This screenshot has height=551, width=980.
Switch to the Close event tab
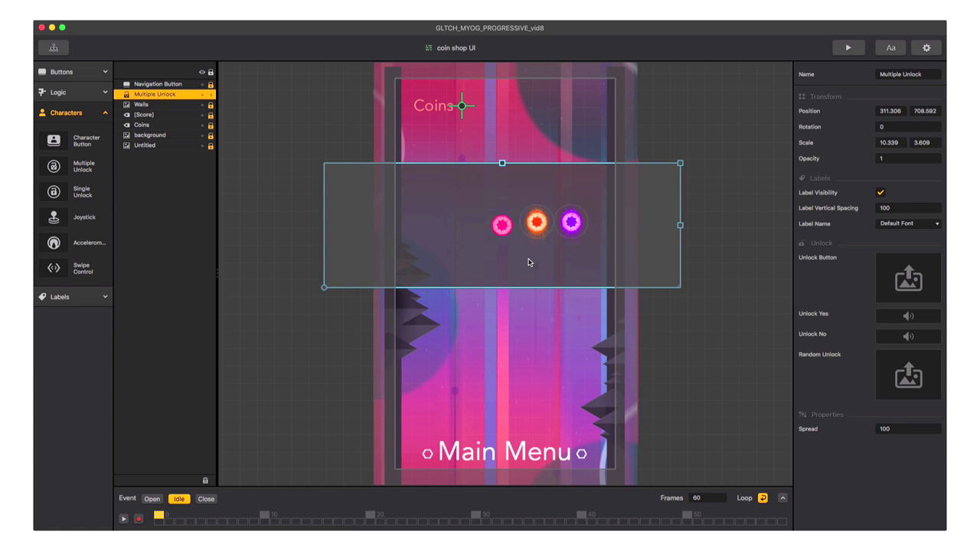[206, 499]
